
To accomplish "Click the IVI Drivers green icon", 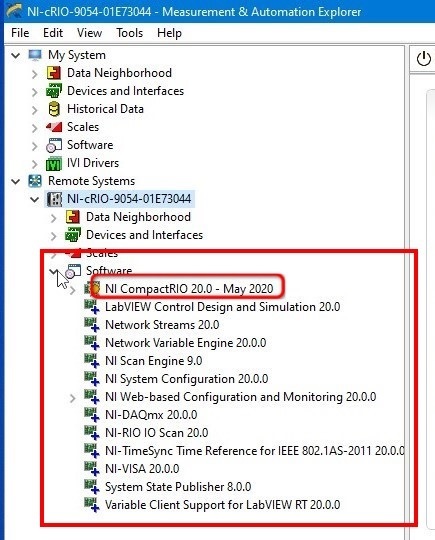I will (54, 163).
